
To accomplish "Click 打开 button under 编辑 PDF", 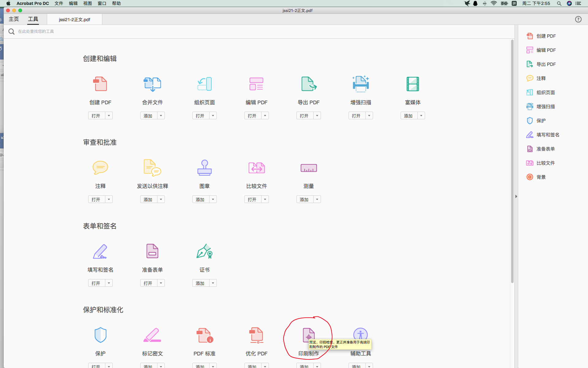I will pos(252,116).
